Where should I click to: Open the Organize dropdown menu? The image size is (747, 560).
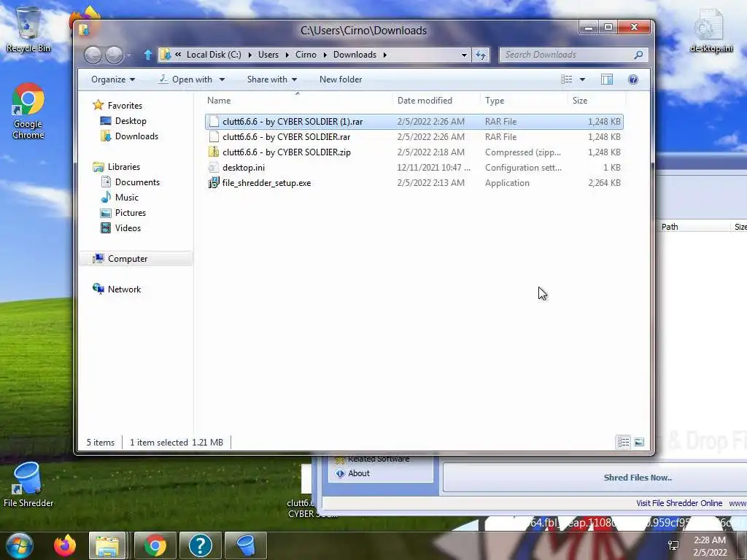(113, 79)
